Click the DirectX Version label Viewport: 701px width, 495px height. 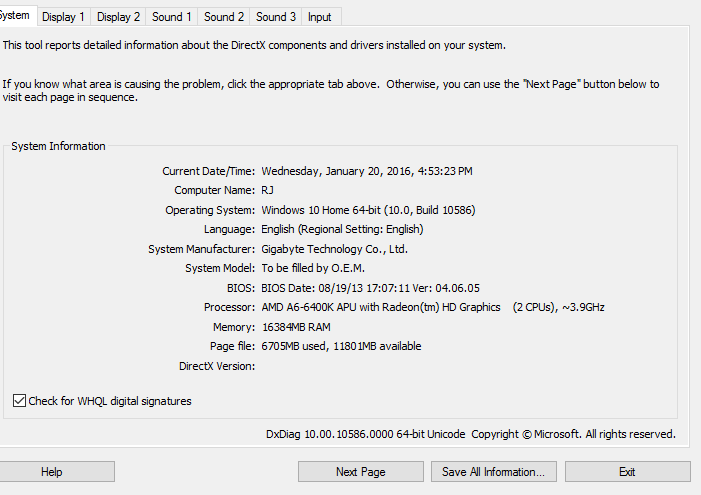pos(217,366)
